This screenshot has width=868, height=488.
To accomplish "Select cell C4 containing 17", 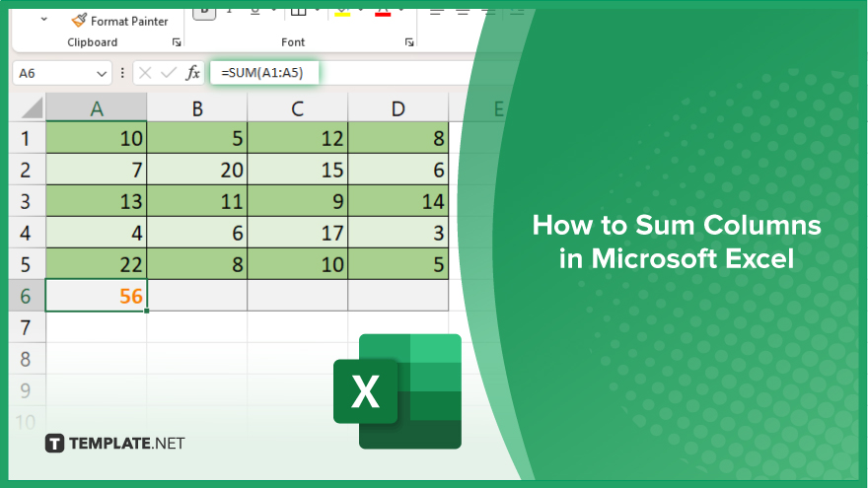I will pos(297,233).
